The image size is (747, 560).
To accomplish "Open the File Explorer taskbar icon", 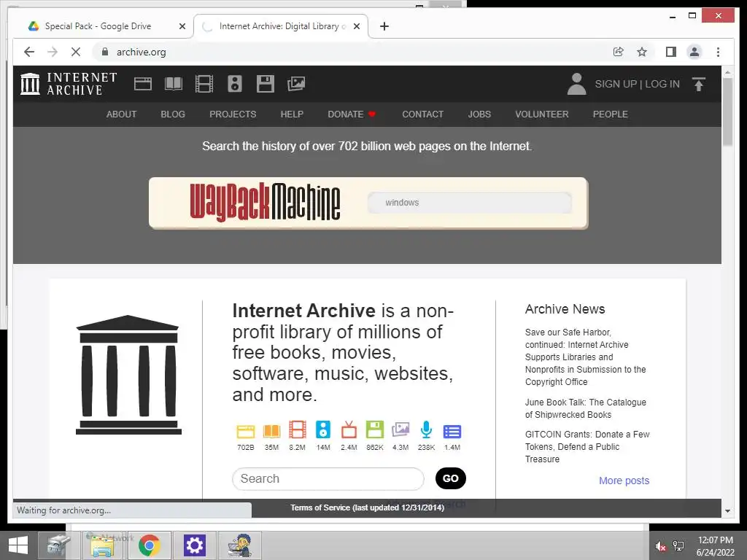I will (x=102, y=545).
